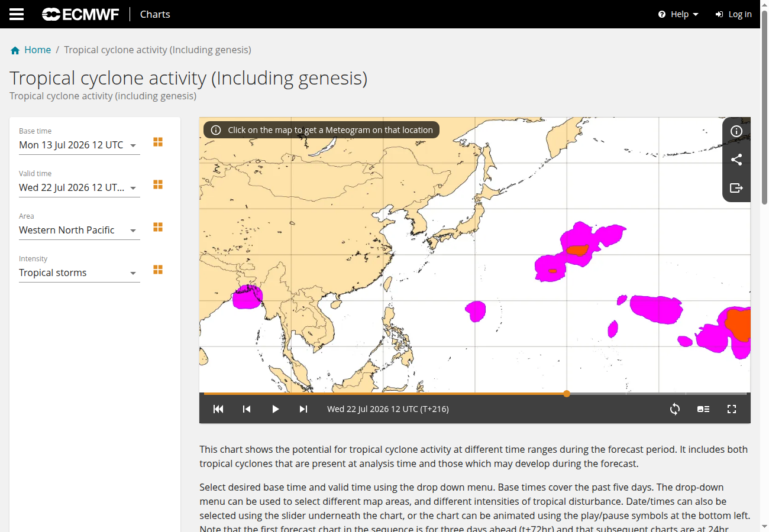Image resolution: width=769 pixels, height=532 pixels.
Task: Export the chart using export icon
Action: pyautogui.click(x=736, y=188)
